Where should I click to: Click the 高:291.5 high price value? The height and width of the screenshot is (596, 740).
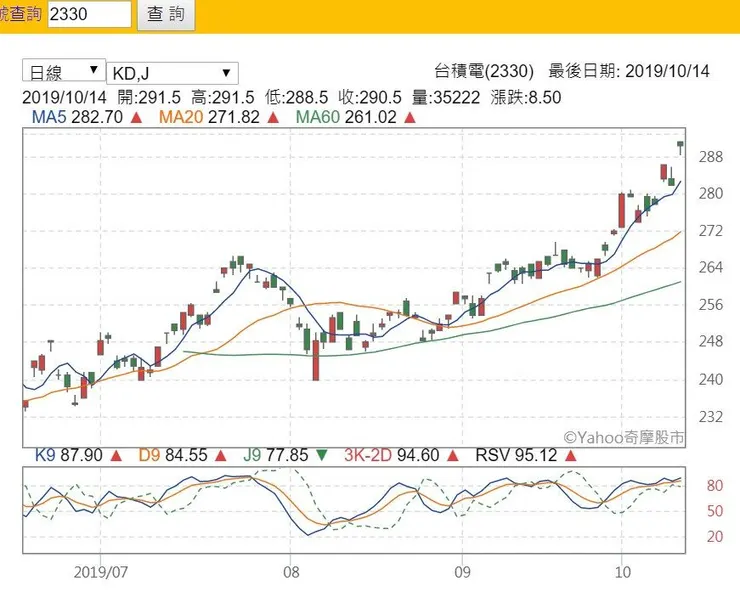click(x=223, y=98)
